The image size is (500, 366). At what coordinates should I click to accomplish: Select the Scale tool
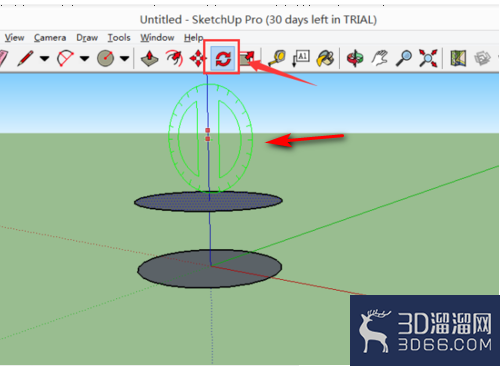(x=247, y=59)
